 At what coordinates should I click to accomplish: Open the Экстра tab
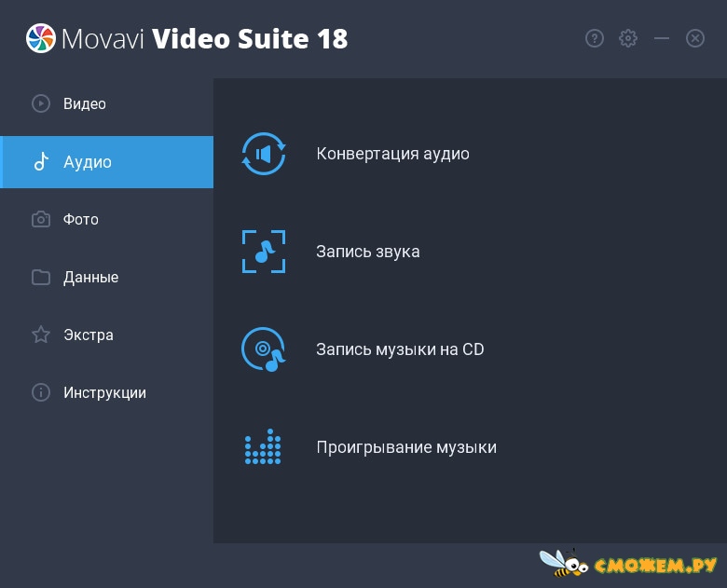pyautogui.click(x=89, y=335)
